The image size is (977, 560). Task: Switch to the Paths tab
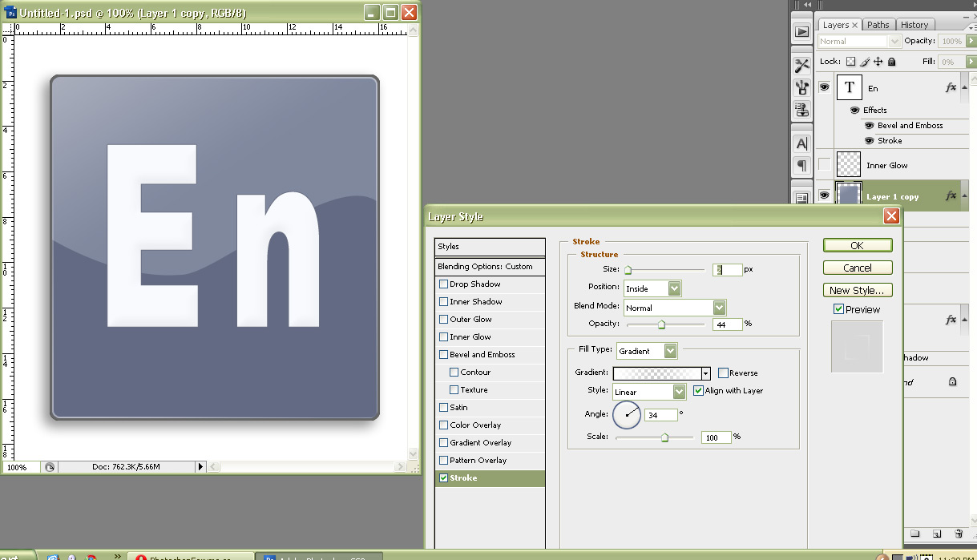878,25
